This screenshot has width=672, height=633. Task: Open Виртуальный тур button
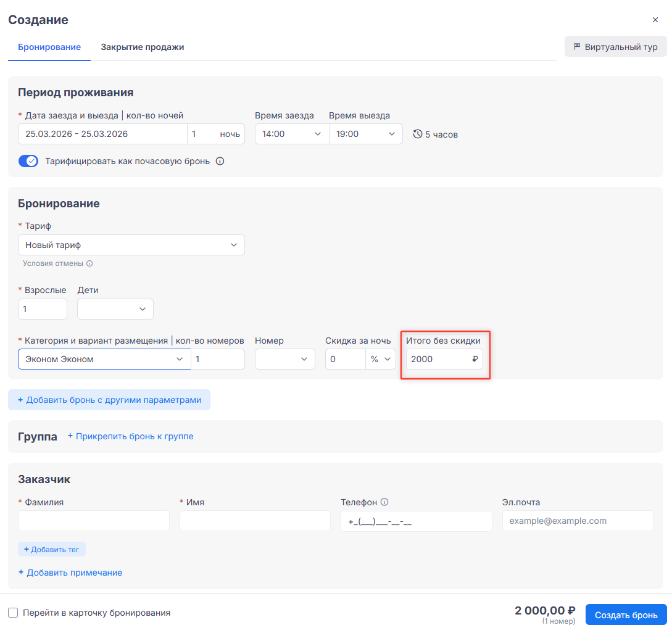coord(615,47)
